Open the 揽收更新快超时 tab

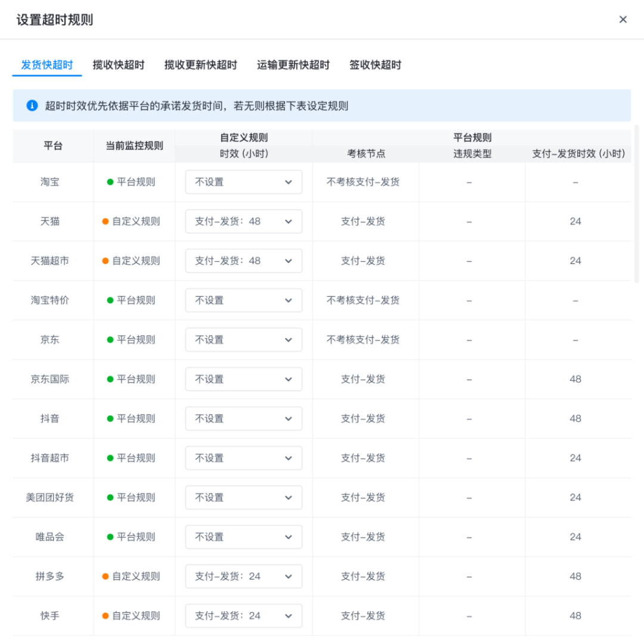[x=201, y=65]
